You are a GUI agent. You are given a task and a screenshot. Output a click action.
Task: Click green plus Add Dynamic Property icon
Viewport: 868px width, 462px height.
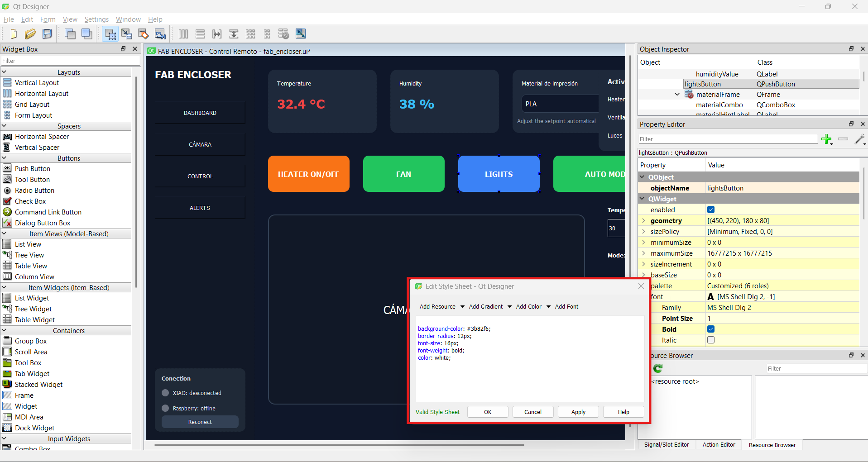tap(827, 139)
